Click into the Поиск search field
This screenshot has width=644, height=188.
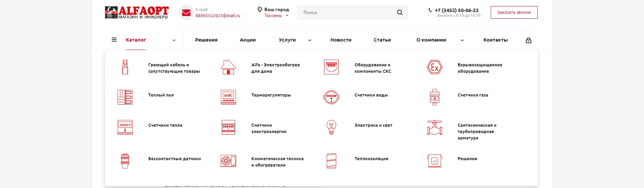tap(345, 12)
